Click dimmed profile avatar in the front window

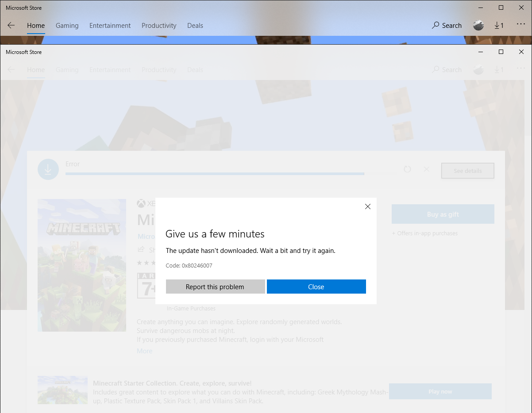pos(478,69)
